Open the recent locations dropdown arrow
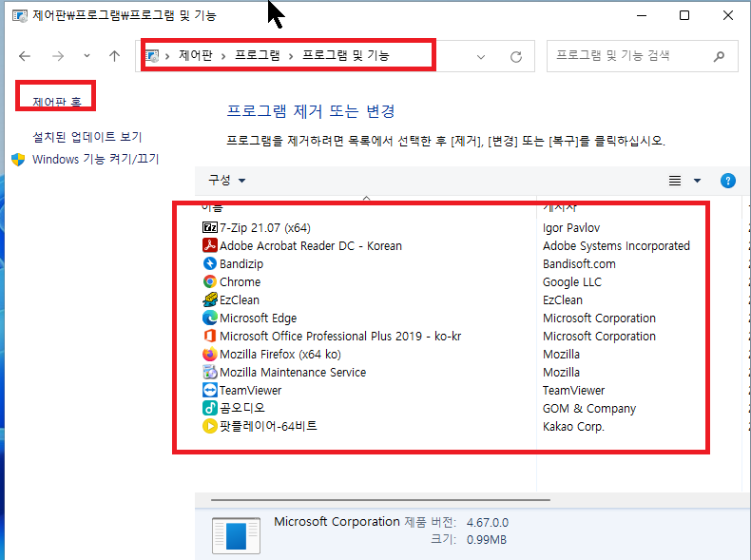Viewport: 751px width, 560px height. (87, 55)
